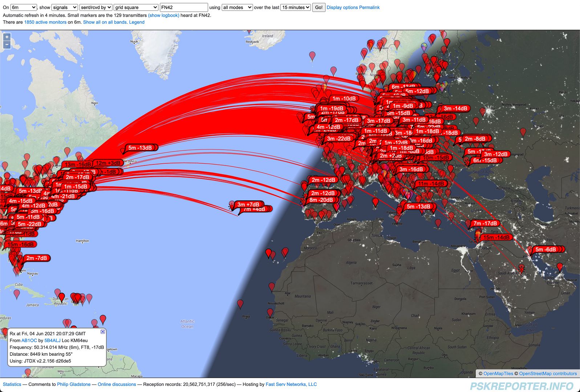Click the 13m -16dB marker near Quebec
The height and width of the screenshot is (392, 580).
pyautogui.click(x=78, y=164)
